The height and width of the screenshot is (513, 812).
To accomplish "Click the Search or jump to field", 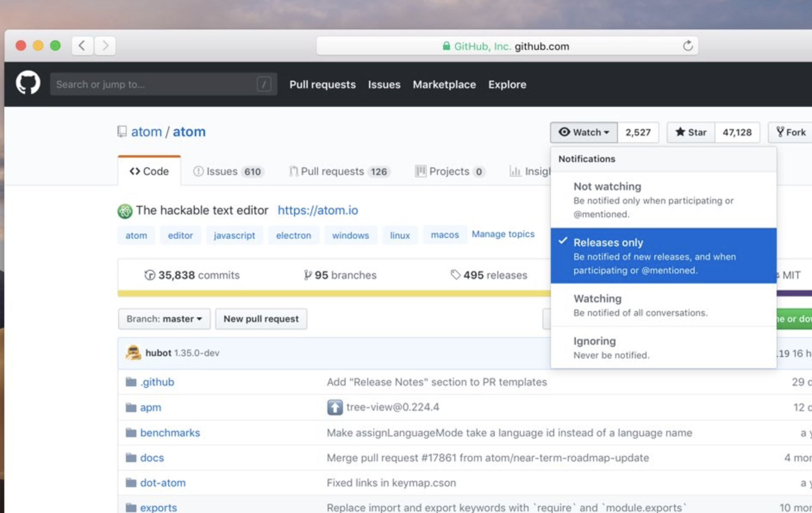I will pos(163,84).
